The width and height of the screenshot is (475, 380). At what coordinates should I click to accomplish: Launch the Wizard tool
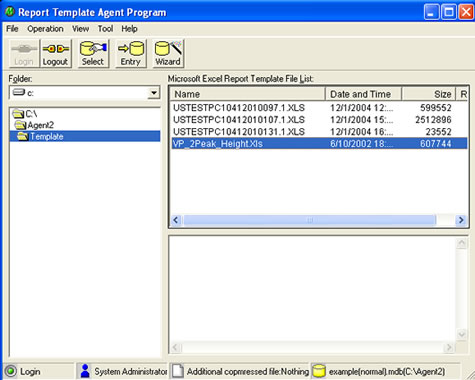168,53
